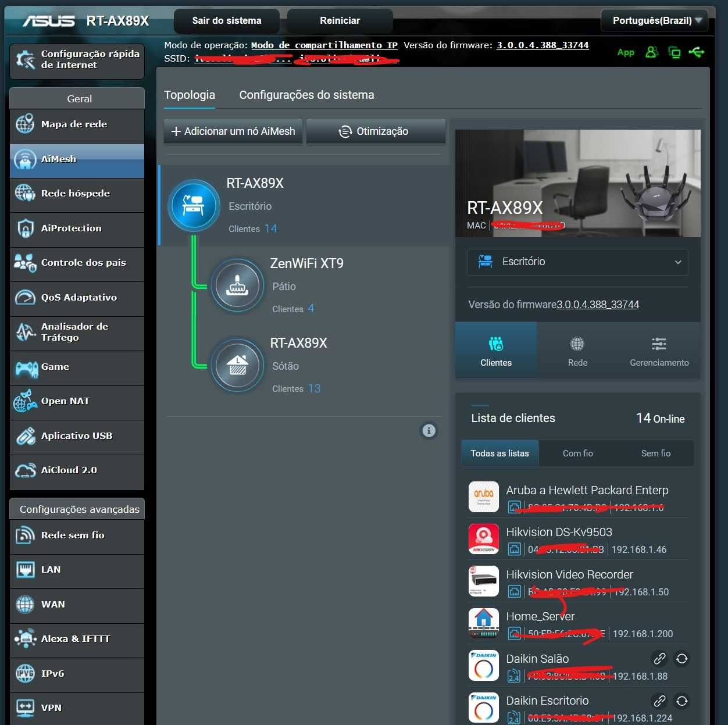
Task: Open AiMesh in sidebar
Action: [x=77, y=159]
